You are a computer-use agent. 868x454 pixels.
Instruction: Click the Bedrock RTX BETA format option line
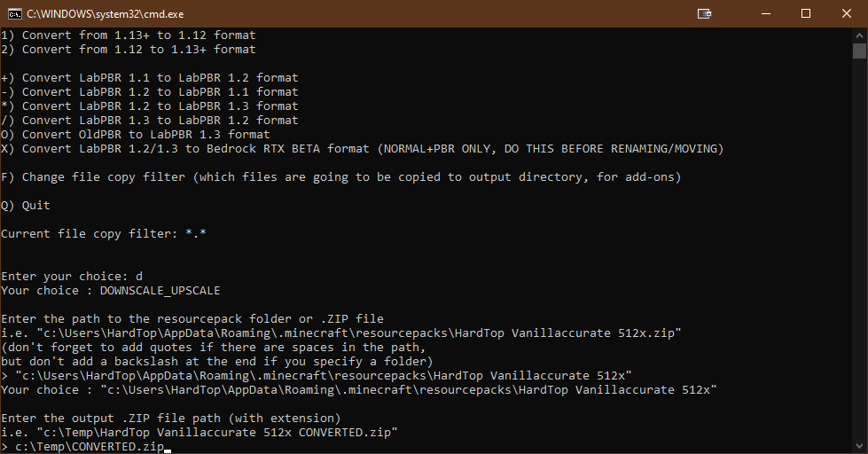[x=362, y=149]
